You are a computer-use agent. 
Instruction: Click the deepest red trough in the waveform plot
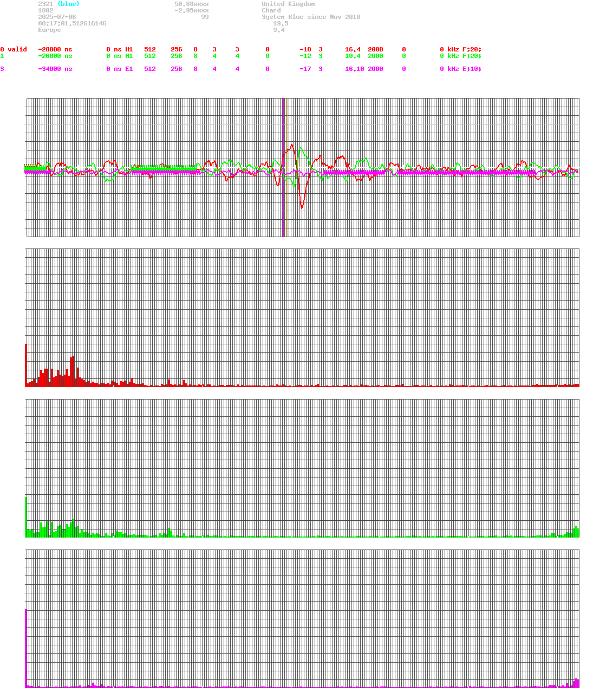click(x=302, y=207)
